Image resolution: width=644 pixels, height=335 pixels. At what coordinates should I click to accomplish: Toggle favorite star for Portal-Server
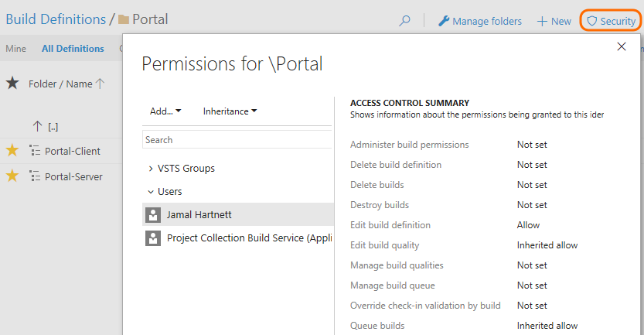(12, 176)
